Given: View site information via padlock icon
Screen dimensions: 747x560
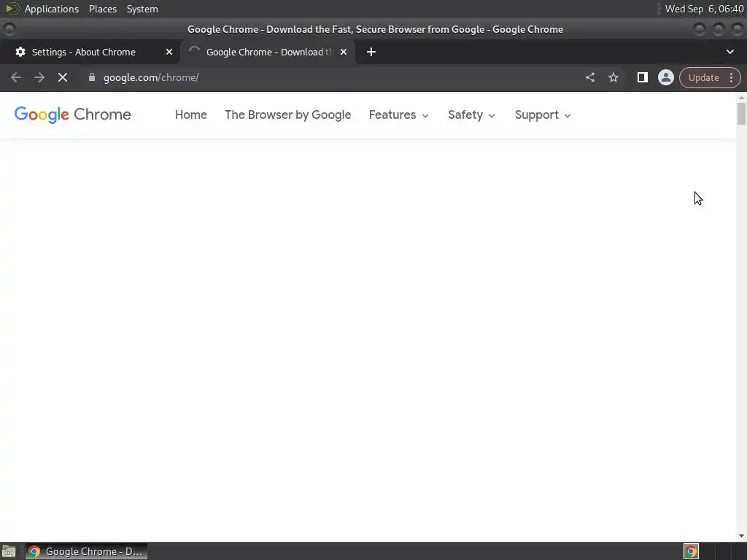Looking at the screenshot, I should coord(92,77).
